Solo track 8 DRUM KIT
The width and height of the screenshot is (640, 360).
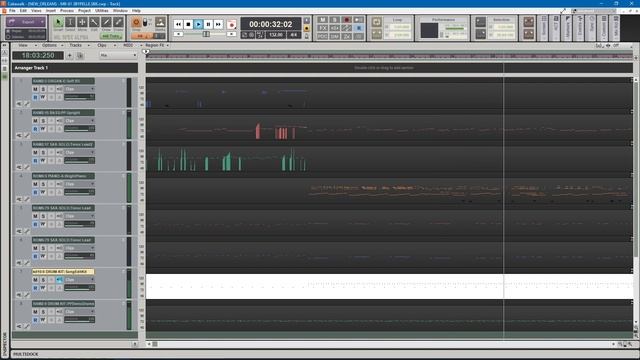coord(43,312)
